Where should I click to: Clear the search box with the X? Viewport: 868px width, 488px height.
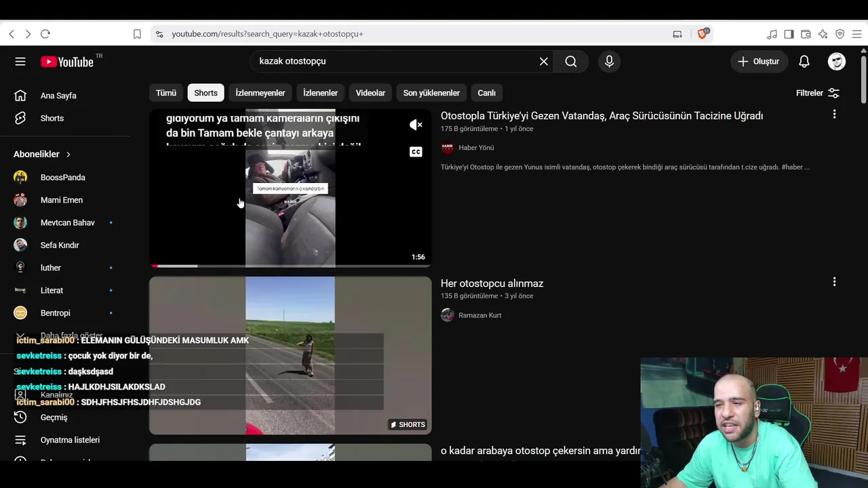(x=544, y=62)
